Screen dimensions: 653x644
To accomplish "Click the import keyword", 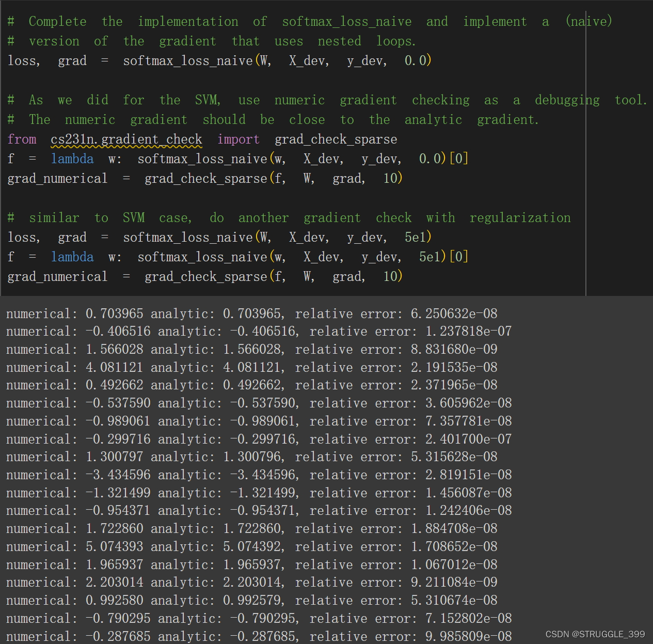I will (238, 139).
